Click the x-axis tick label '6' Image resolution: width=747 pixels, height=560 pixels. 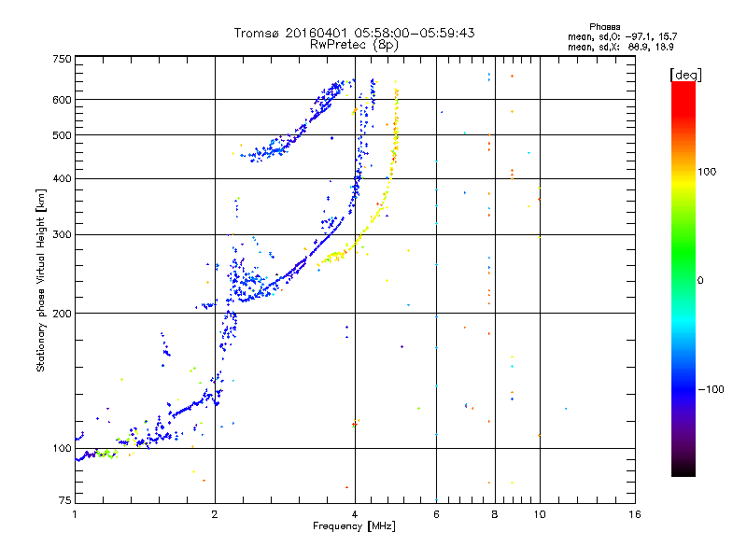pyautogui.click(x=436, y=514)
